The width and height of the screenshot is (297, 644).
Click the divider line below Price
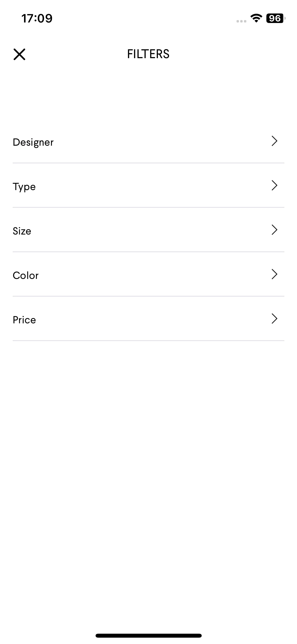click(x=148, y=341)
